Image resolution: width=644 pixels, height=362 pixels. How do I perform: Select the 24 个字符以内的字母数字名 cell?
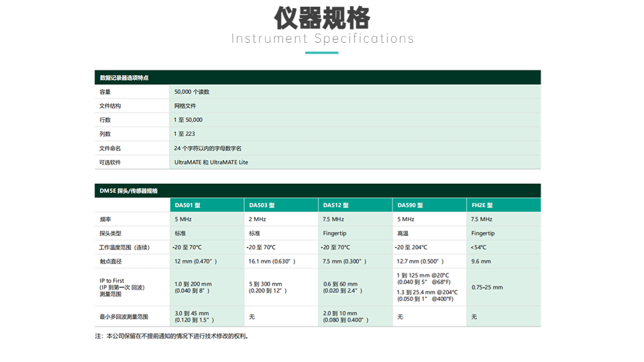point(208,148)
